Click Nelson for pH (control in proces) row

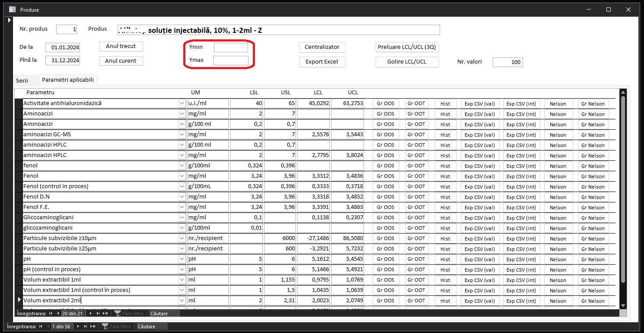coord(558,269)
